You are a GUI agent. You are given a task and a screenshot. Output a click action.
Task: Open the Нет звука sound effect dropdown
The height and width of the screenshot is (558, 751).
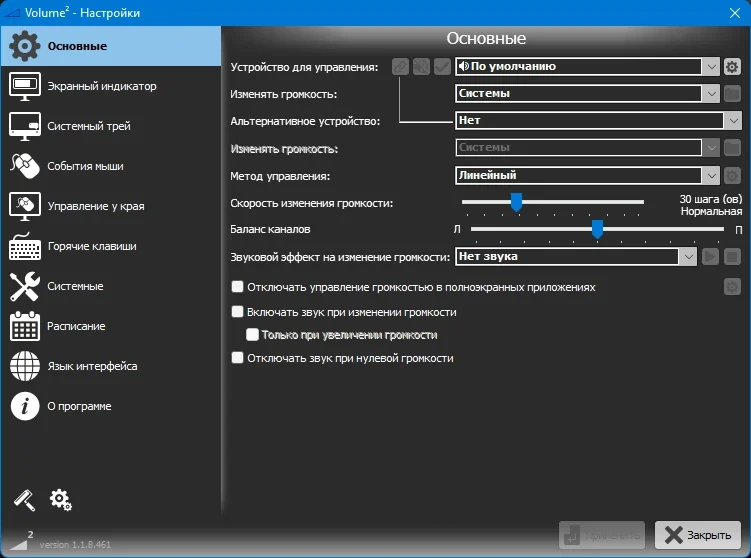[x=575, y=257]
